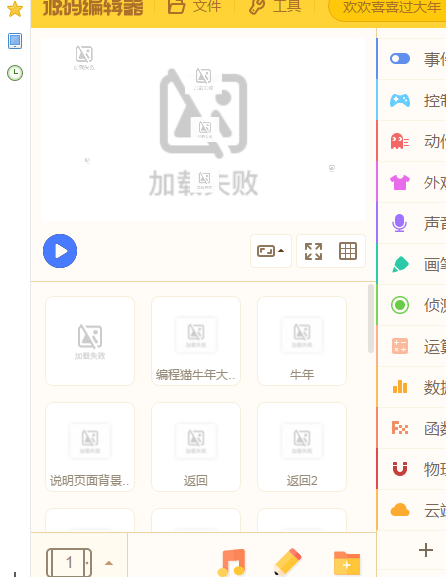Select the 牛年 sprite thumbnail
446x577 pixels.
coord(302,341)
